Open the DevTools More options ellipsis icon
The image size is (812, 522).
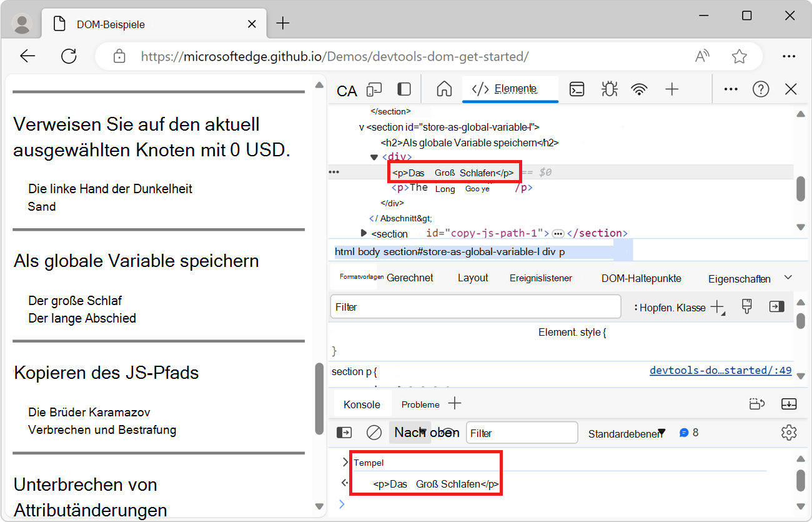[x=730, y=89]
